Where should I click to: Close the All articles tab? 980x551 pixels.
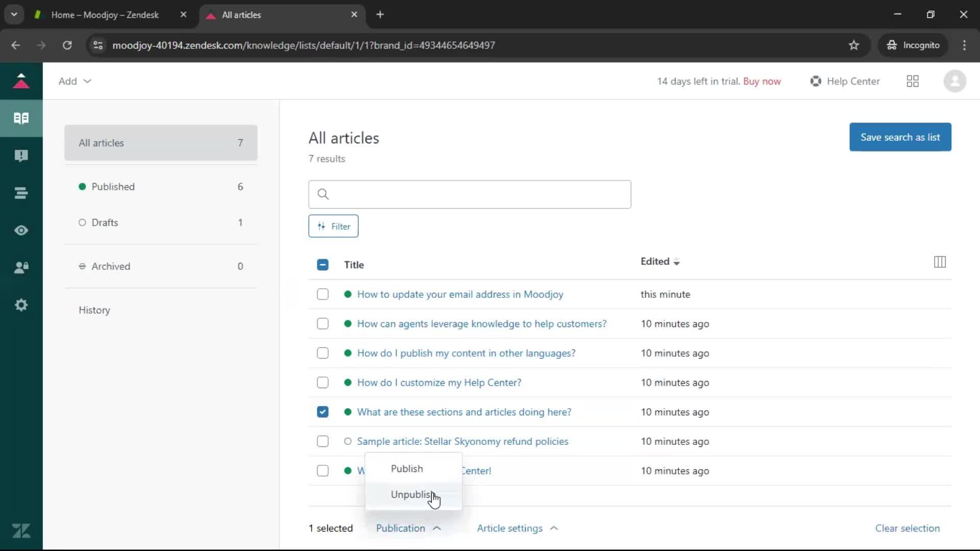click(x=354, y=14)
